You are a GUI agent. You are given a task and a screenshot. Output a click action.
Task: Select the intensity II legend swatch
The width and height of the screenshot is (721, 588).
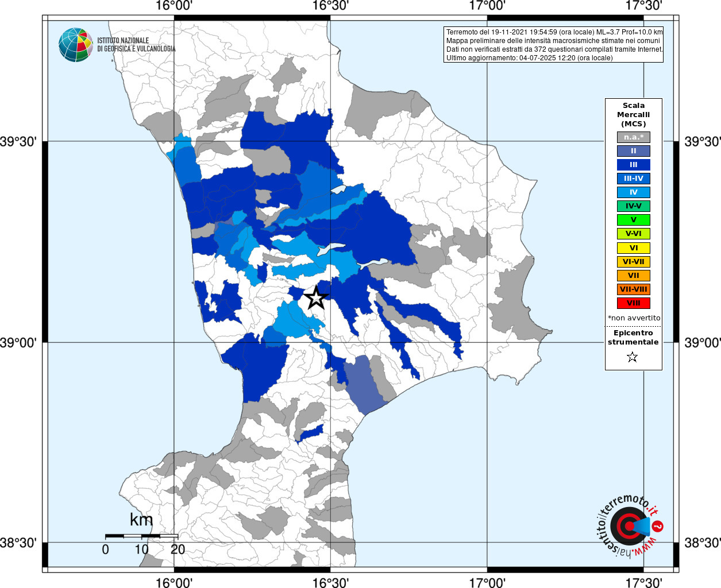click(x=634, y=151)
